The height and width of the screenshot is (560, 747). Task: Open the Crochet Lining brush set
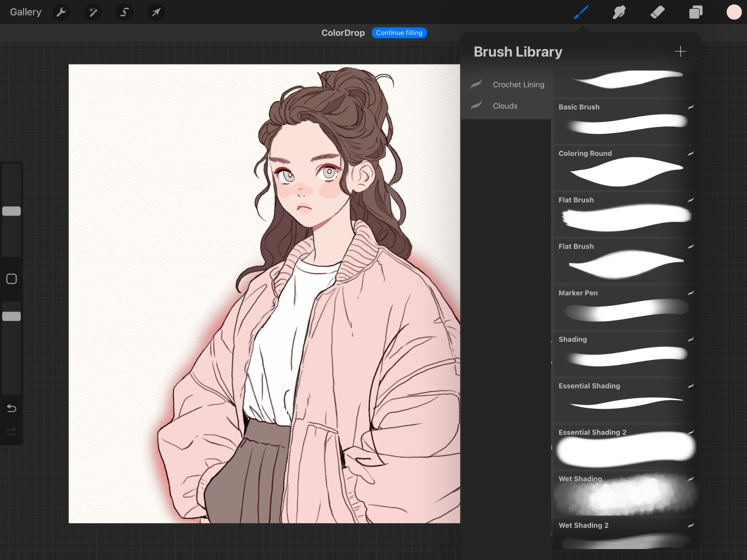(506, 84)
